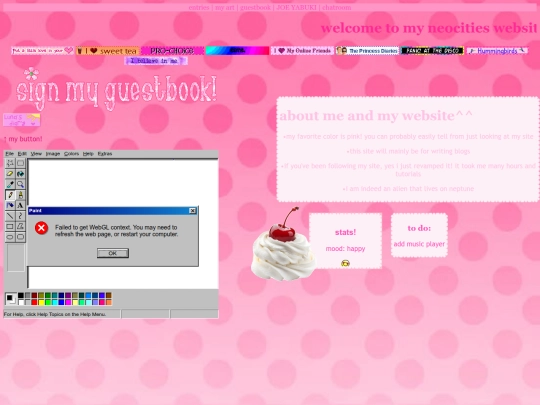
Task: Follow the entries link in top navigation
Action: point(199,8)
